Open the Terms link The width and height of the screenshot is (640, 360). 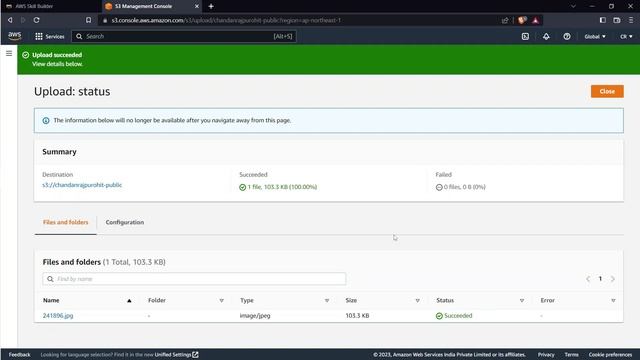coord(571,354)
